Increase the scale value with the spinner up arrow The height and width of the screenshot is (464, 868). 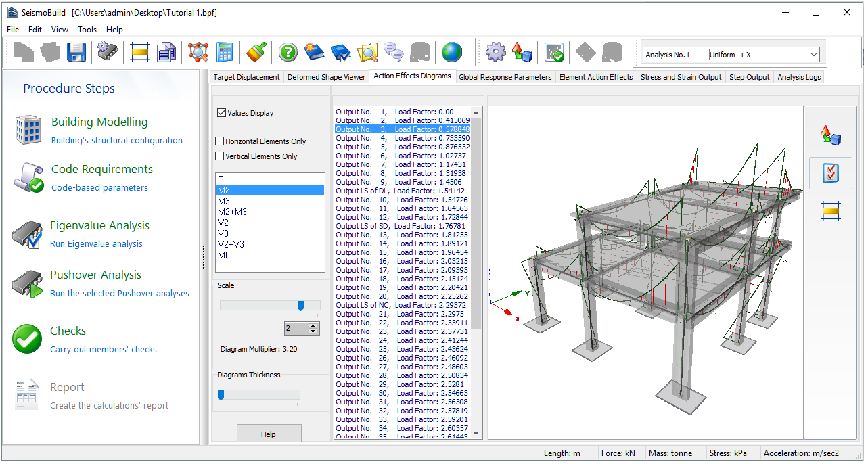click(x=313, y=326)
